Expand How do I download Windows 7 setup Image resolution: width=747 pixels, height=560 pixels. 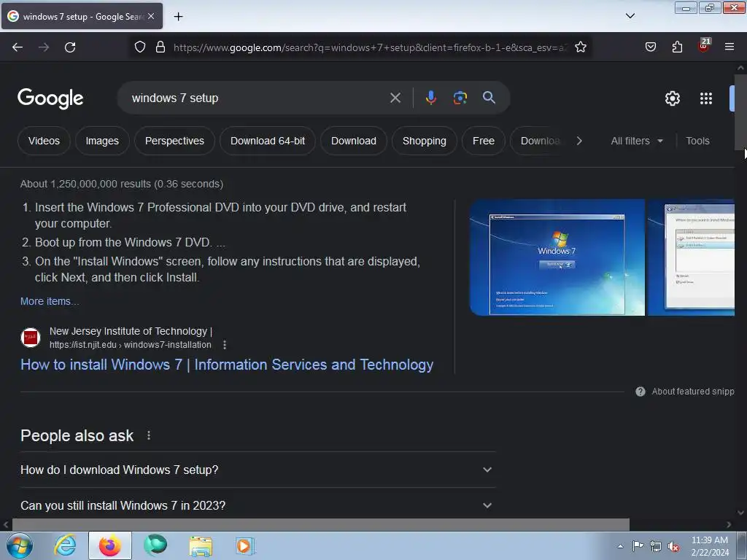point(258,470)
